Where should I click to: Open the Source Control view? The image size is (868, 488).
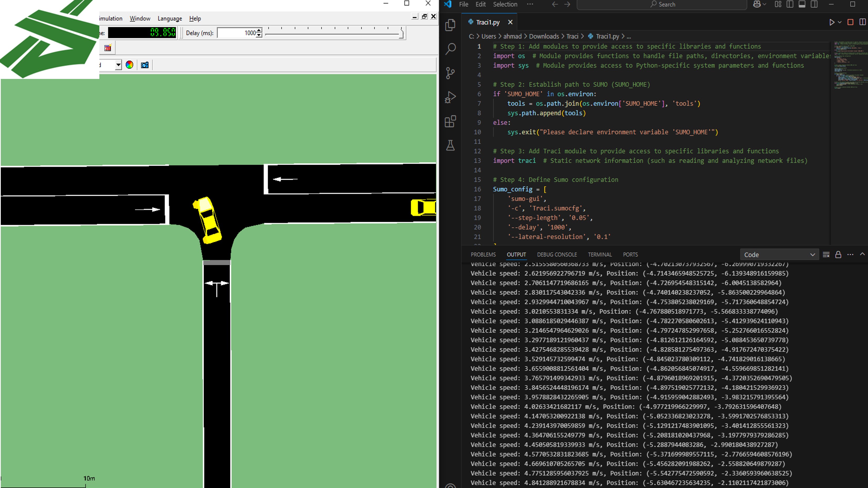point(450,73)
